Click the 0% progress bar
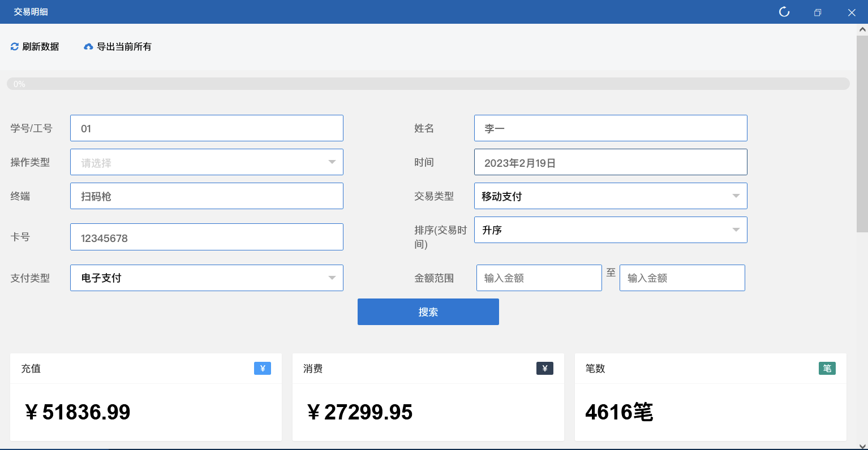Image resolution: width=868 pixels, height=450 pixels. click(x=428, y=84)
